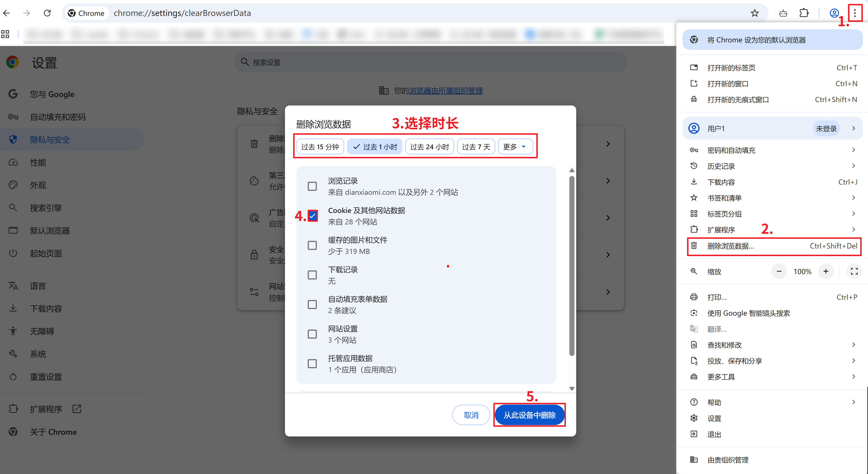Open the 更多 time range dropdown
Screen dimensions: 868x474
(x=514, y=147)
